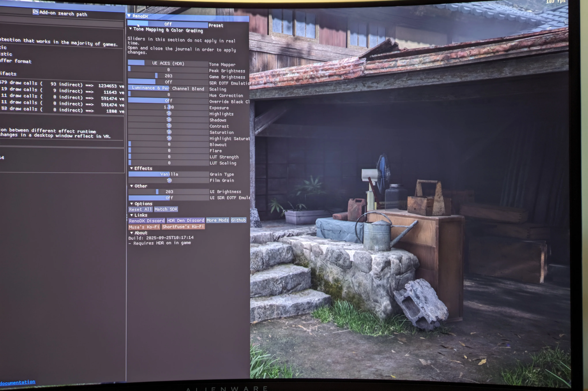Change Grain Type from Vanilla
The image size is (588, 391).
pyautogui.click(x=169, y=174)
